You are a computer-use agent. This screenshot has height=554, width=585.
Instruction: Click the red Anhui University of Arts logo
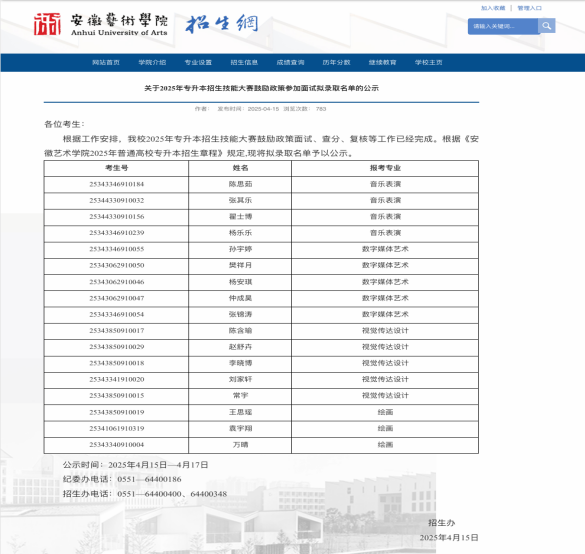pos(47,24)
